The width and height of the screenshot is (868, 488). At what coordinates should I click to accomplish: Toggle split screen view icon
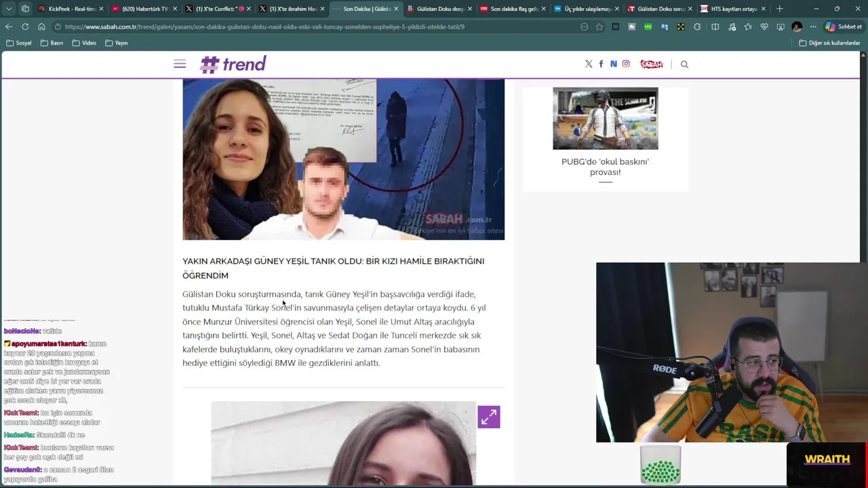pyautogui.click(x=715, y=26)
